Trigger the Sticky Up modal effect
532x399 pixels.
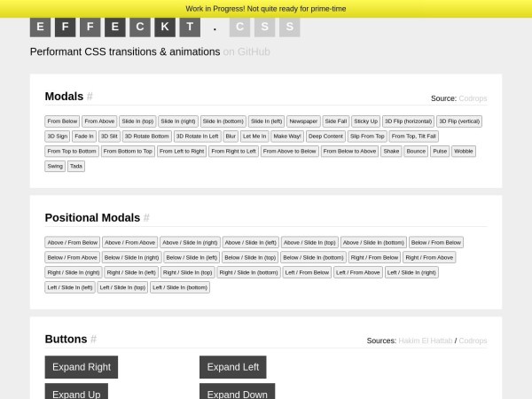(365, 121)
